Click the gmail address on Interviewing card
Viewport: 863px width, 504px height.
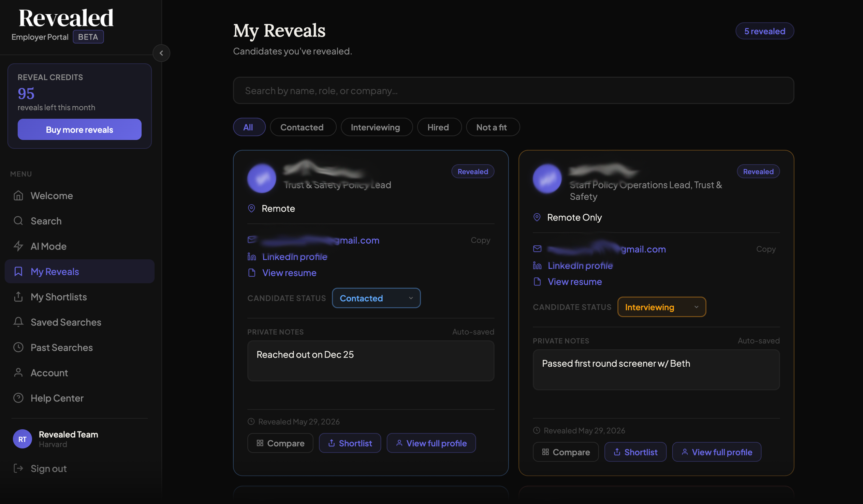606,249
